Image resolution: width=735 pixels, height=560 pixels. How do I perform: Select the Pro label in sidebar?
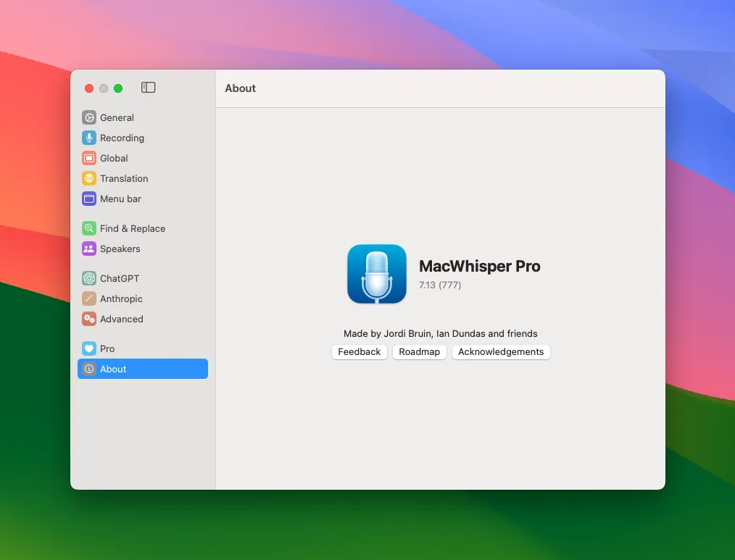pos(107,348)
